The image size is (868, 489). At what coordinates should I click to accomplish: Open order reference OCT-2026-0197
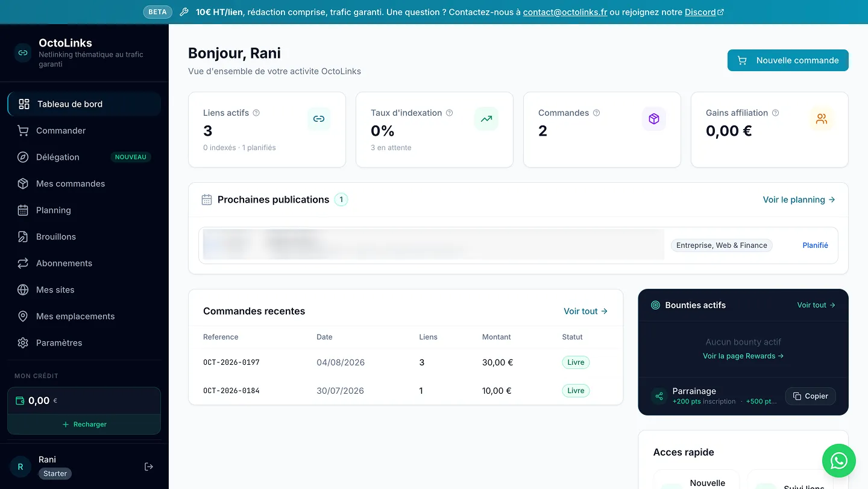[x=231, y=362]
